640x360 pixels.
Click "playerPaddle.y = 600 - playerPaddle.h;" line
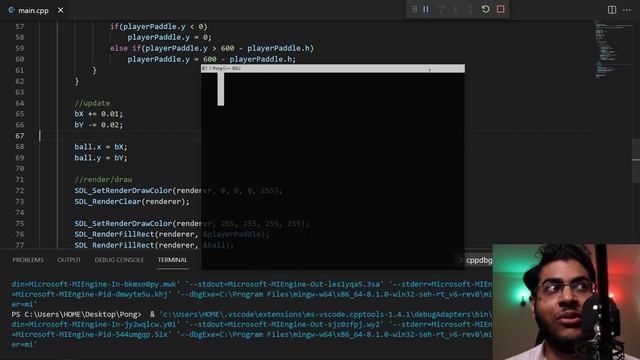(x=211, y=59)
